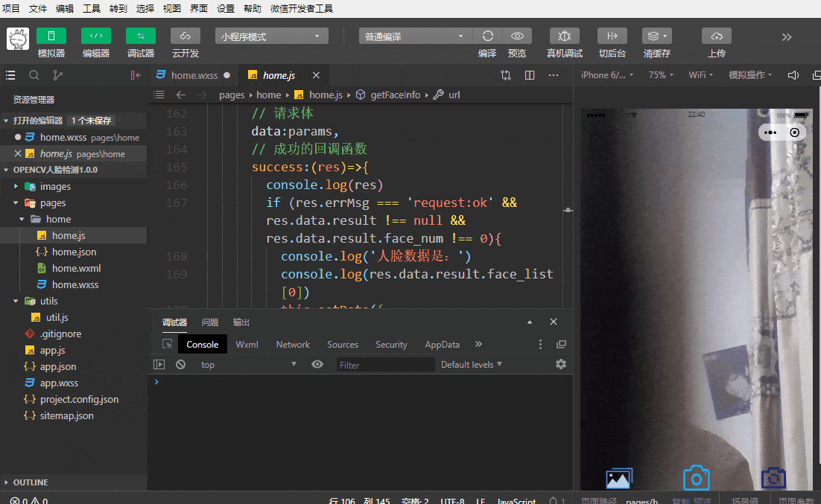Screen dimensions: 821x504
Task: Click the 编译 compile refresh icon
Action: pos(487,36)
